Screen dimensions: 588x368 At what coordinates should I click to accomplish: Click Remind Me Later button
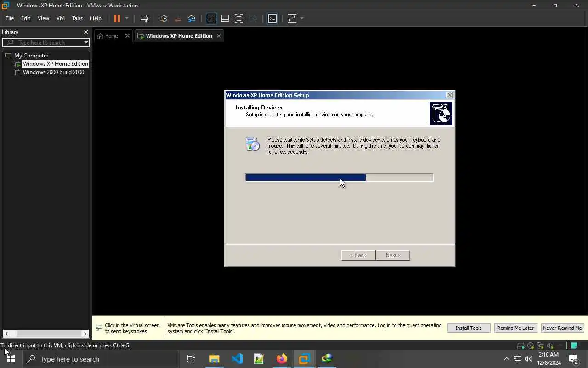[515, 328]
